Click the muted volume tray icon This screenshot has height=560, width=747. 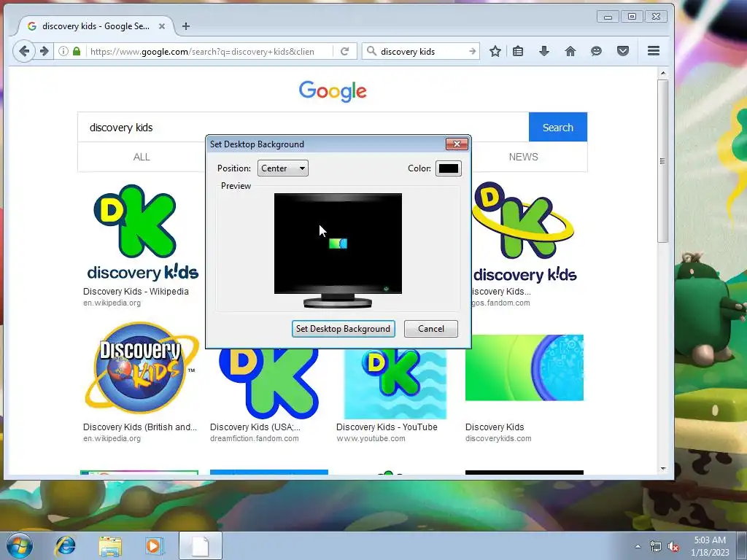673,547
